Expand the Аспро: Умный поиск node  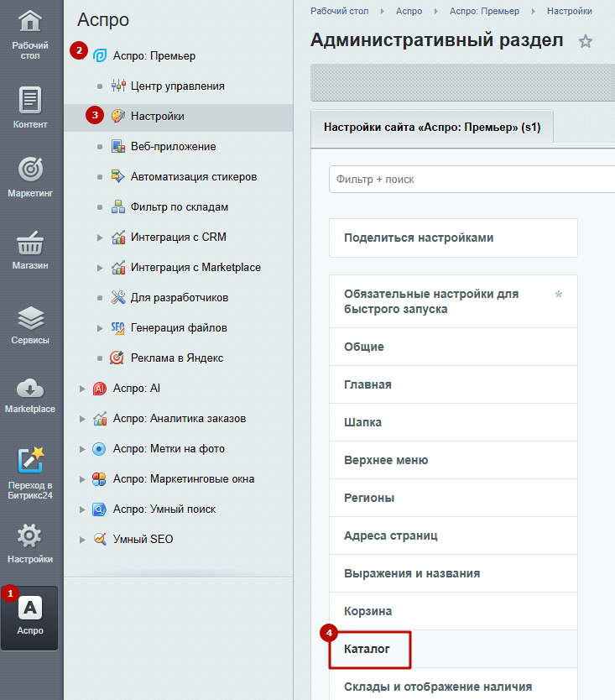(x=82, y=509)
